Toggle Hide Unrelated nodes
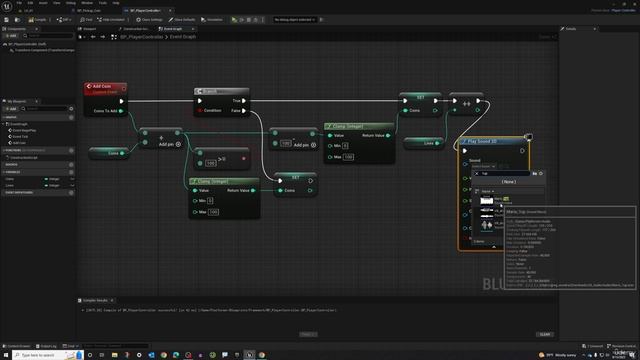The image size is (640, 360). coord(111,20)
